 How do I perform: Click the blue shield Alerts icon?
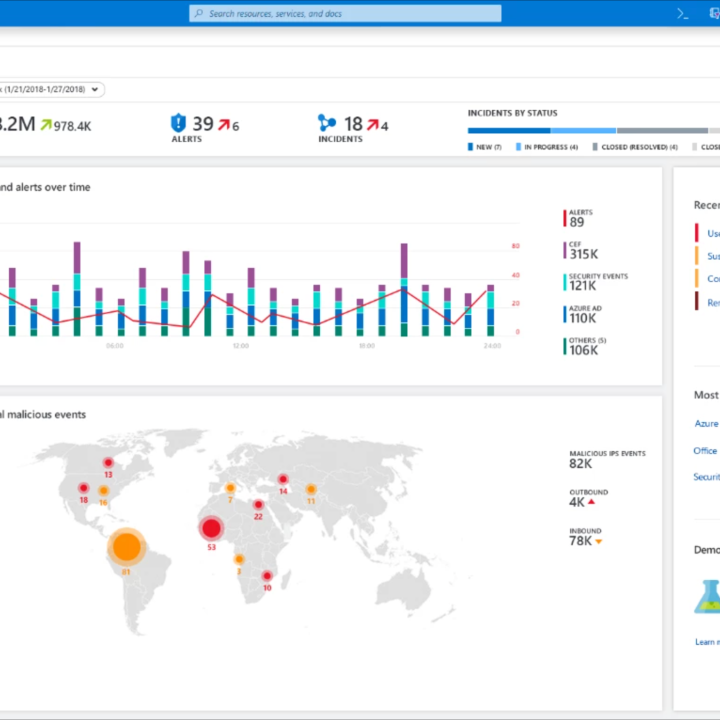[x=178, y=123]
